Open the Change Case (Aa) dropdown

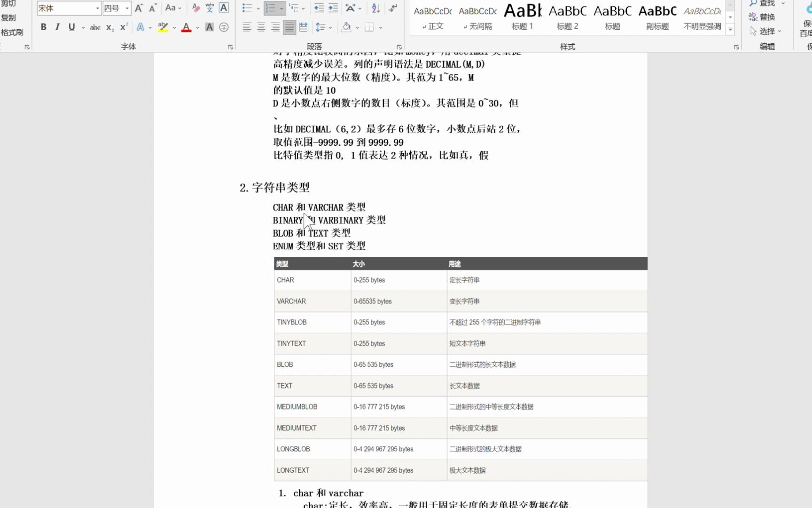pyautogui.click(x=173, y=8)
